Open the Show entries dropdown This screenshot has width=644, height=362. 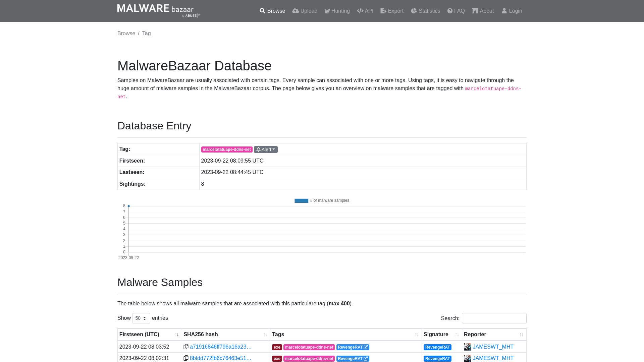point(141,318)
